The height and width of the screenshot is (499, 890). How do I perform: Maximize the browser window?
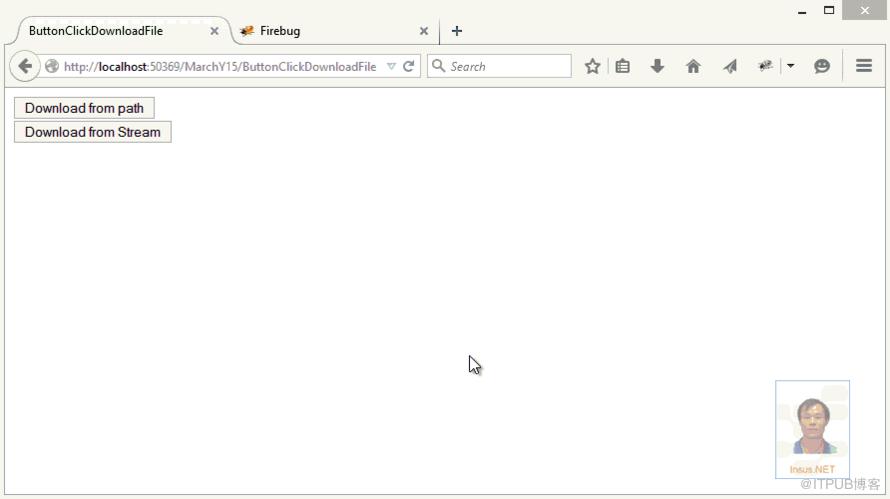point(829,10)
